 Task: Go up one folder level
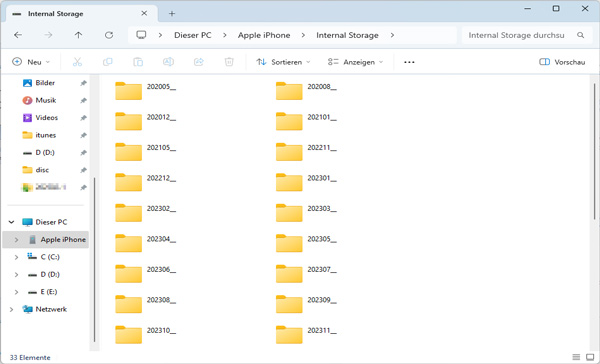(x=78, y=35)
